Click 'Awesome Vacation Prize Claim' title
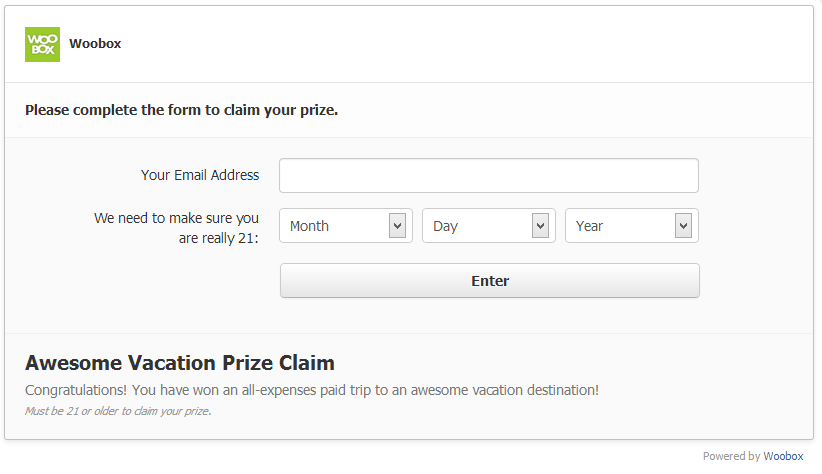Viewport: 822px width, 474px height. pyautogui.click(x=180, y=363)
